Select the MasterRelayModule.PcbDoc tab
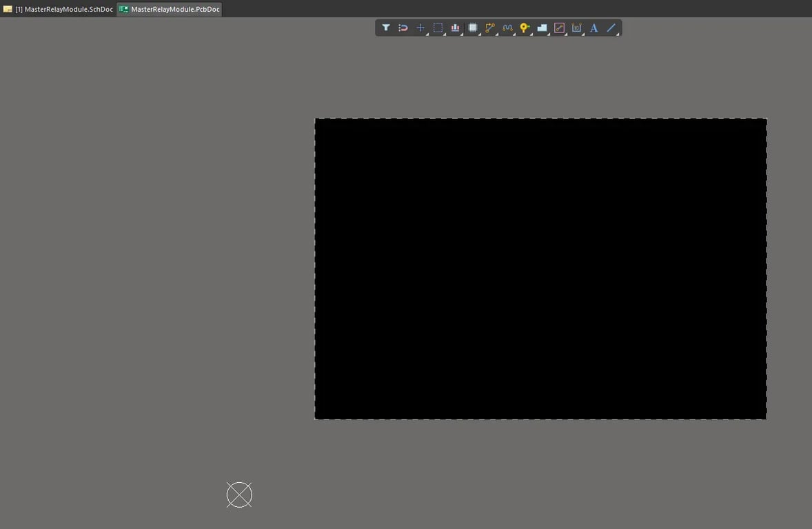The height and width of the screenshot is (529, 812). [x=169, y=10]
